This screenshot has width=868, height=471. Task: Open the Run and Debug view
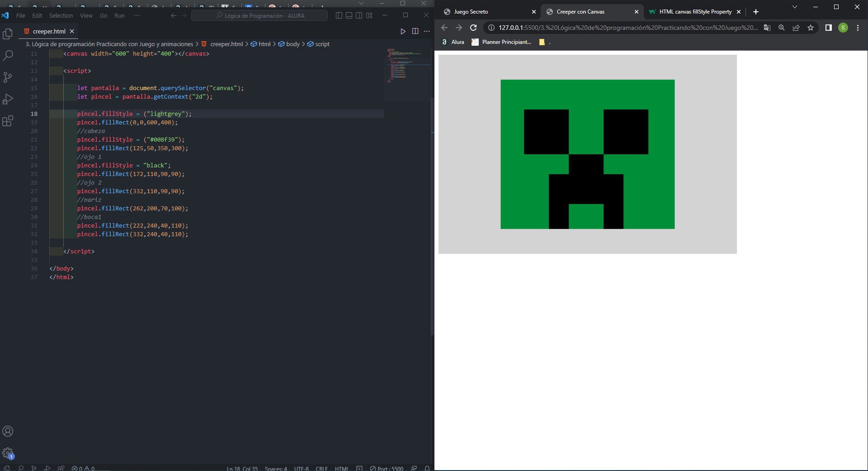[8, 99]
